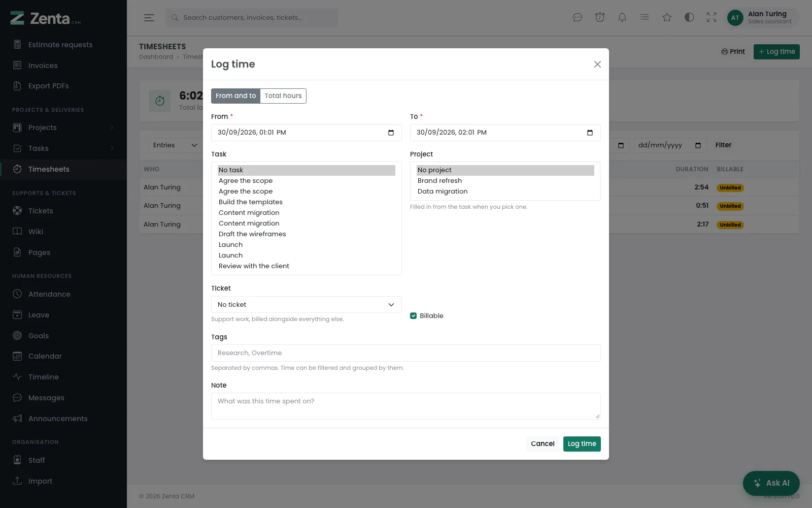Open the task list icon in header

[645, 18]
